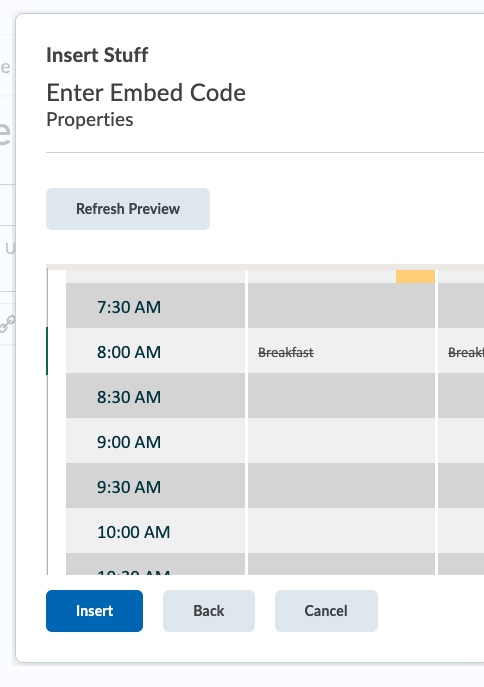Viewport: 484px width, 687px height.
Task: Select the 9:00 AM time label
Action: point(129,442)
